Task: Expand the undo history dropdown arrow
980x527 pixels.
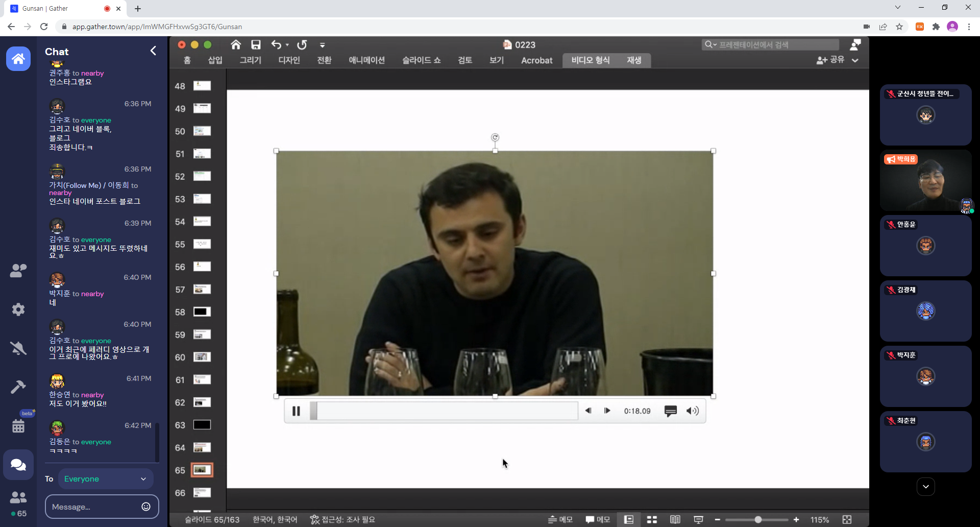Action: (287, 45)
